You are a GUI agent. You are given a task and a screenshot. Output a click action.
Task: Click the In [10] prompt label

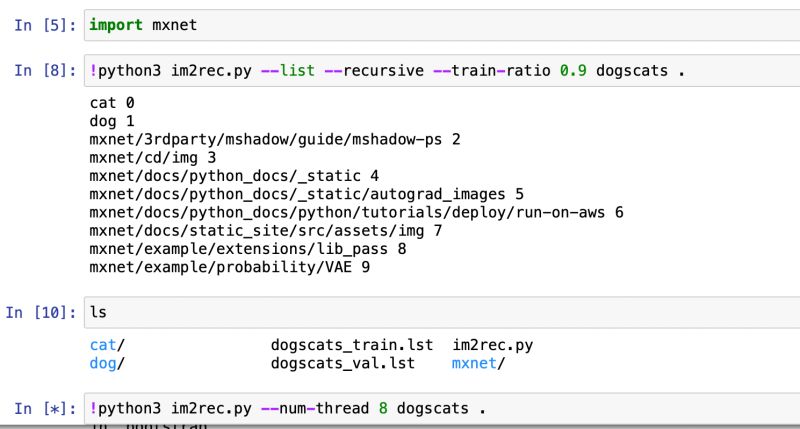(40, 312)
